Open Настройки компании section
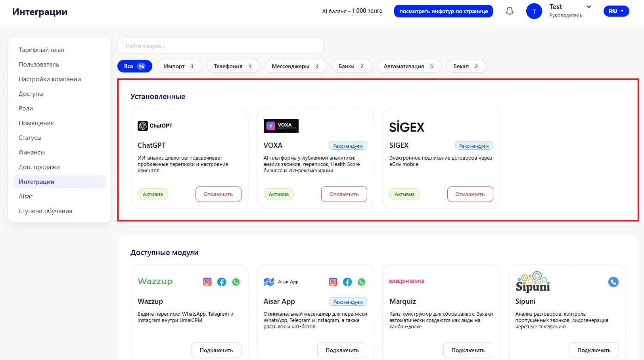The height and width of the screenshot is (360, 644). tap(59, 79)
